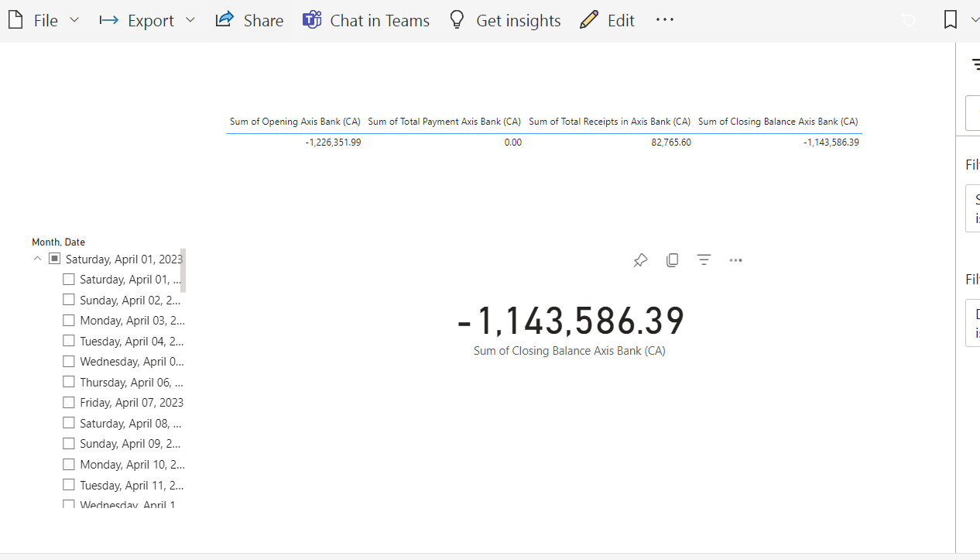The image size is (980, 560).
Task: Check Tuesday, April 11 checkbox
Action: point(69,486)
